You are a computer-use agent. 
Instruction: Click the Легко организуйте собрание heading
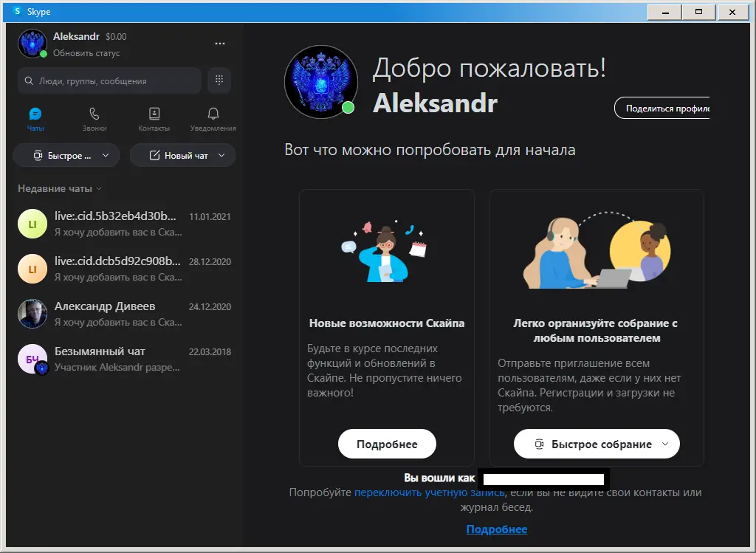[x=596, y=330]
